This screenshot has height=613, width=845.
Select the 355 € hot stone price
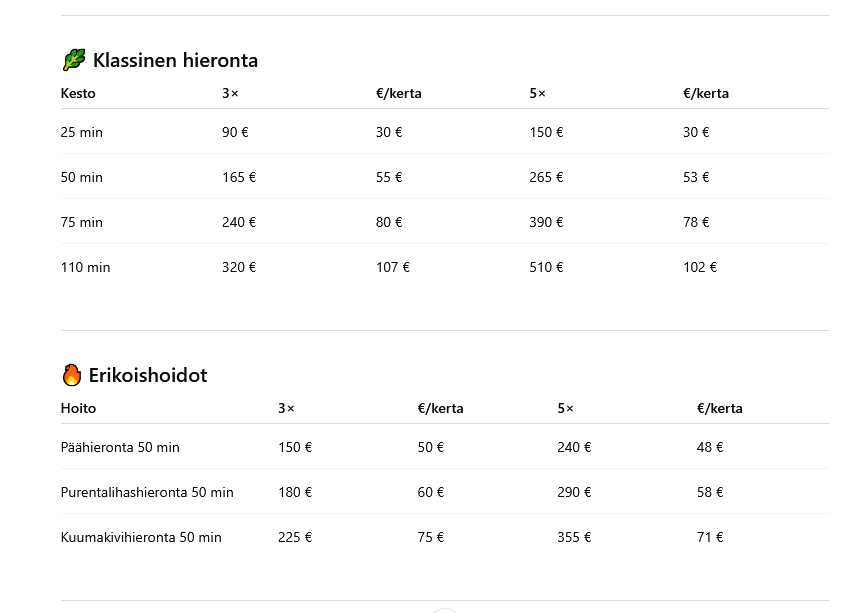pyautogui.click(x=574, y=537)
